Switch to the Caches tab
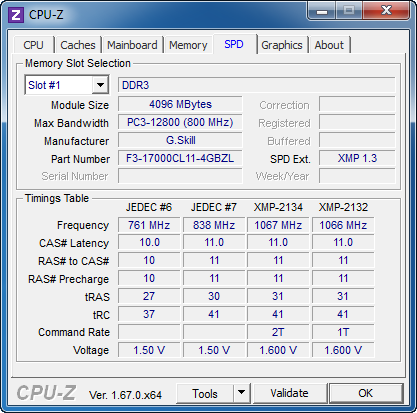417x413 pixels. pos(78,45)
